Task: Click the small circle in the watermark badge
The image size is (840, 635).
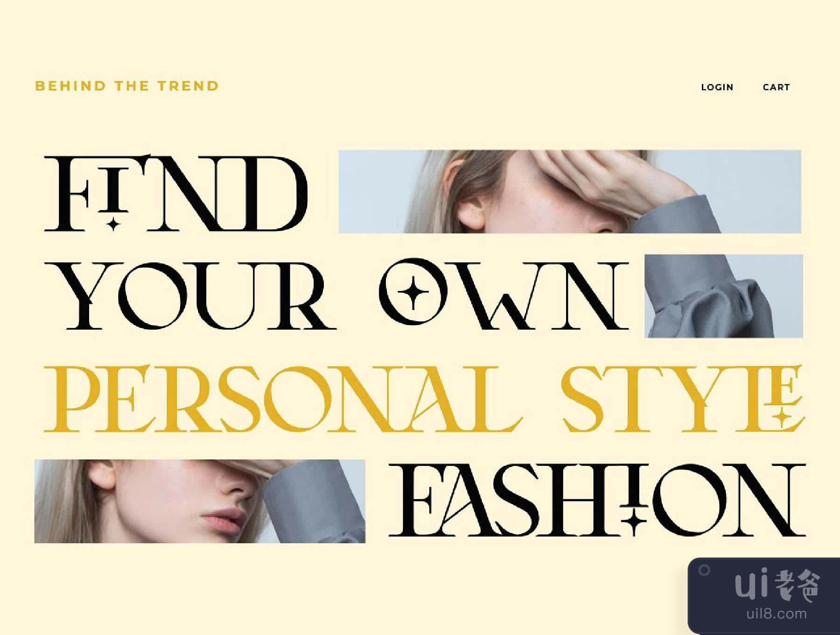Action: (x=705, y=570)
